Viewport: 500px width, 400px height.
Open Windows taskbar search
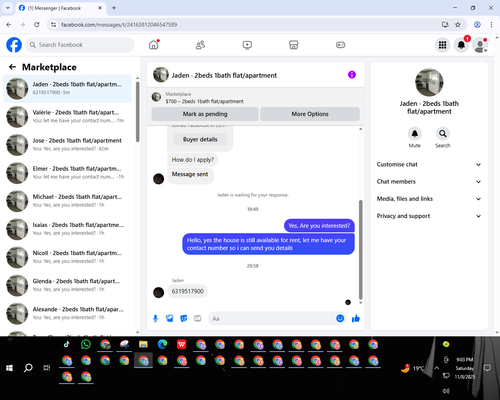coord(28,368)
